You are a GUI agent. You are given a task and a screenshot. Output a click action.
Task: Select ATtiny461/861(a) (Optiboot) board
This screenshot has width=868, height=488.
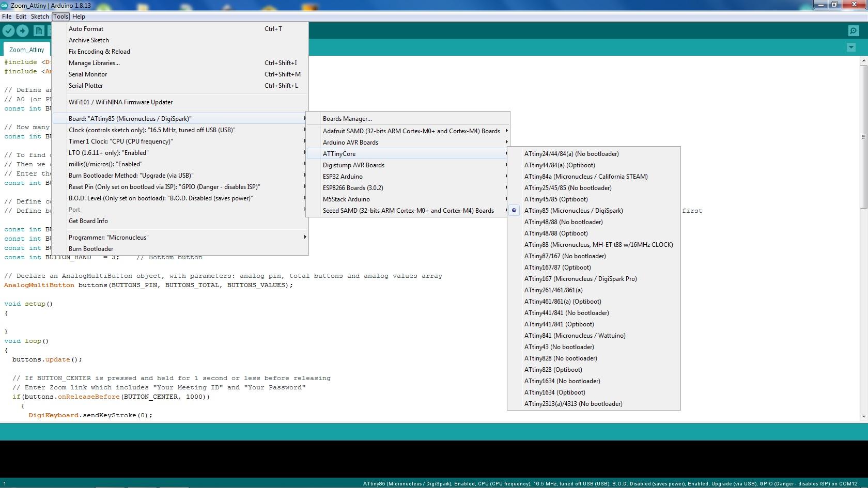click(x=594, y=302)
